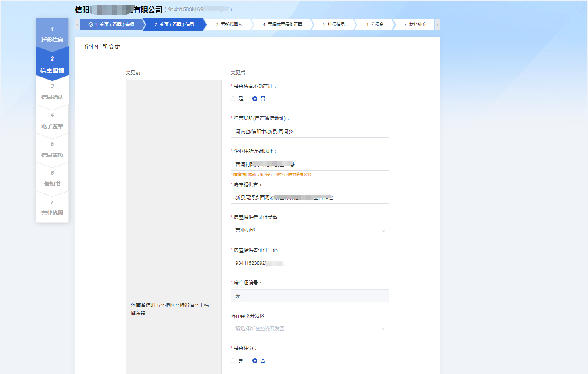Image resolution: width=588 pixels, height=374 pixels.
Task: Click the 变更前 column label
Action: coord(133,73)
